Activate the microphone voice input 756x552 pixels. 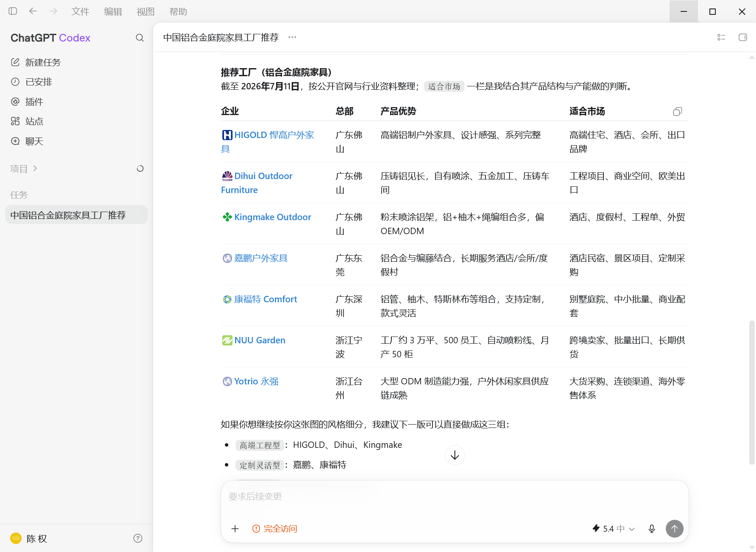tap(652, 529)
